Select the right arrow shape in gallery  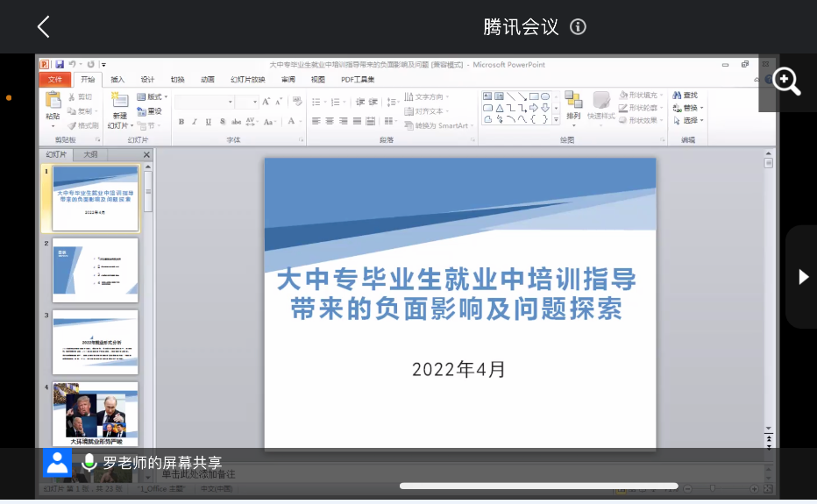pyautogui.click(x=534, y=108)
